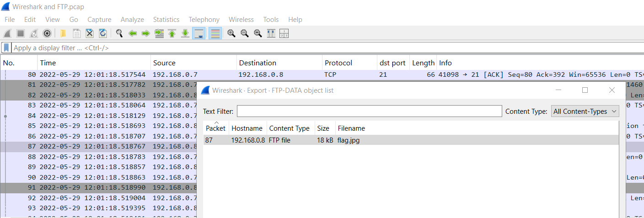Open the Capture menu
The height and width of the screenshot is (218, 644).
coord(99,20)
